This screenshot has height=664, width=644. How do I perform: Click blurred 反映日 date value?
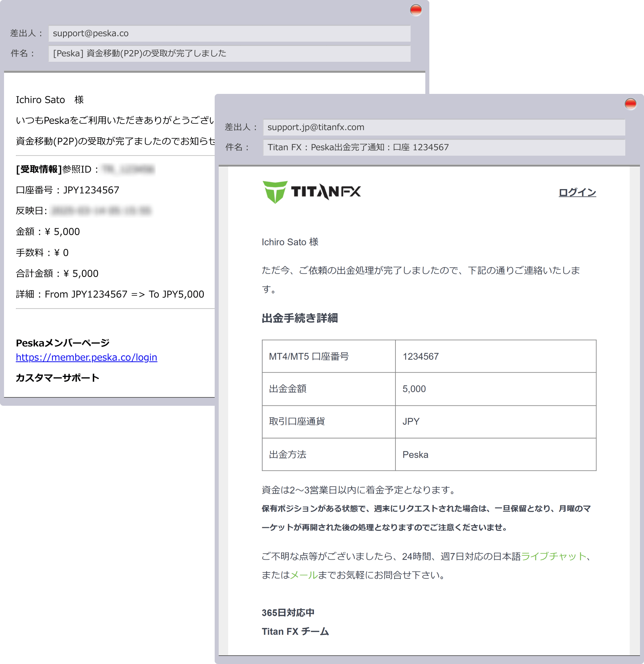coord(101,211)
